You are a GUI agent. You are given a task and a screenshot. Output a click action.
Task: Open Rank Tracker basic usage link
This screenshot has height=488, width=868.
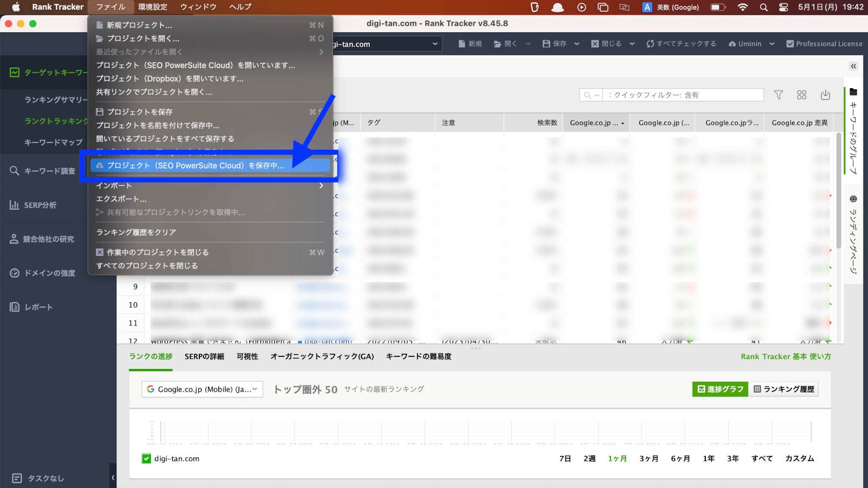coord(786,356)
